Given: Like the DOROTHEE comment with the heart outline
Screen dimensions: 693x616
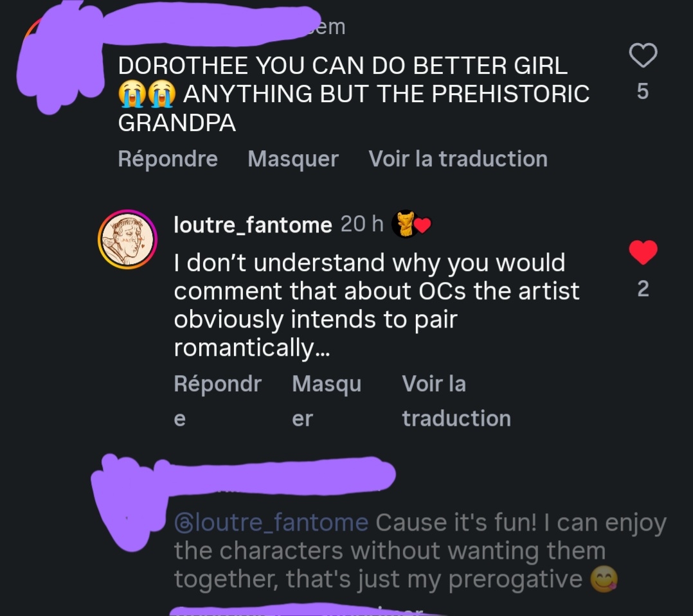Looking at the screenshot, I should click(x=642, y=56).
